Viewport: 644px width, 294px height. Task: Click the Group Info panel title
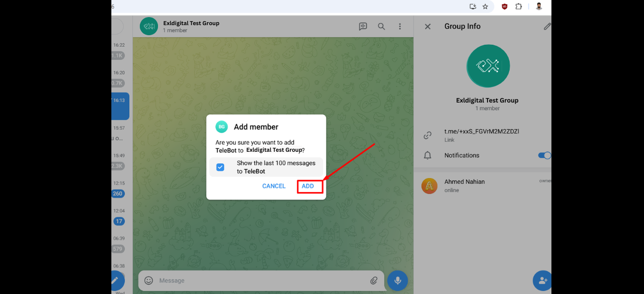pos(462,27)
